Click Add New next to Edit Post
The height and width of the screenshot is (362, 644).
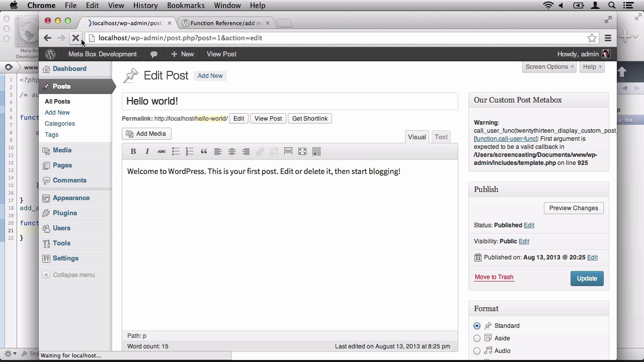pyautogui.click(x=210, y=76)
